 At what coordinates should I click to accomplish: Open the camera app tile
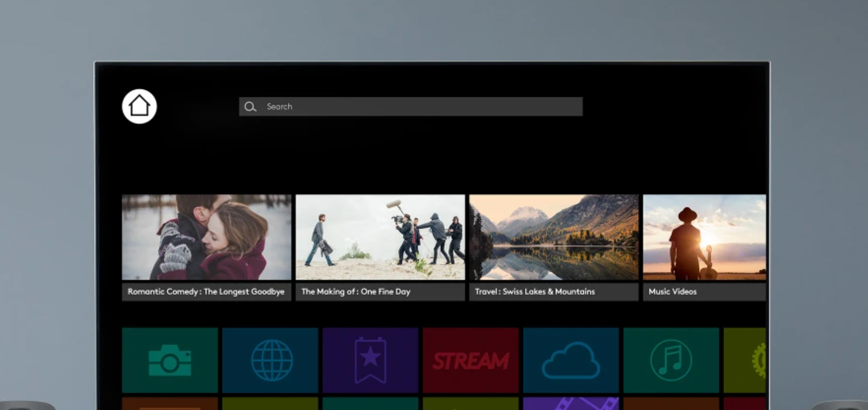coord(170,360)
